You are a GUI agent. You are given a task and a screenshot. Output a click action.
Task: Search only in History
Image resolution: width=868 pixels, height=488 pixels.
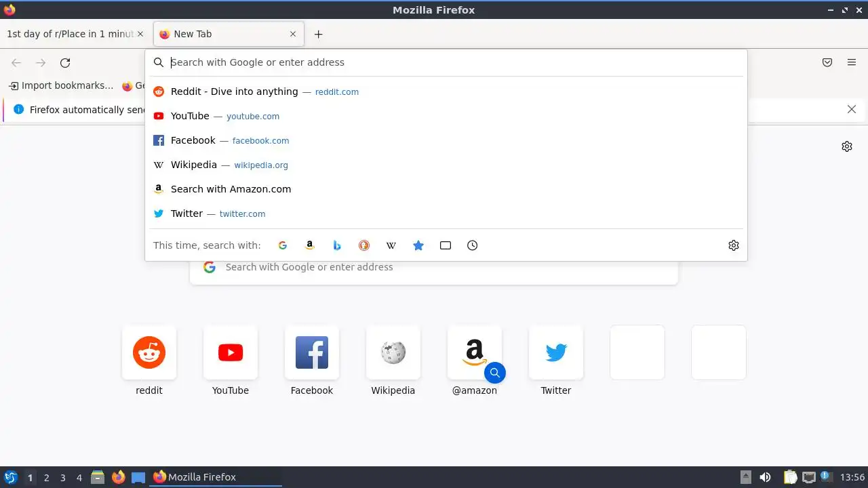(473, 245)
